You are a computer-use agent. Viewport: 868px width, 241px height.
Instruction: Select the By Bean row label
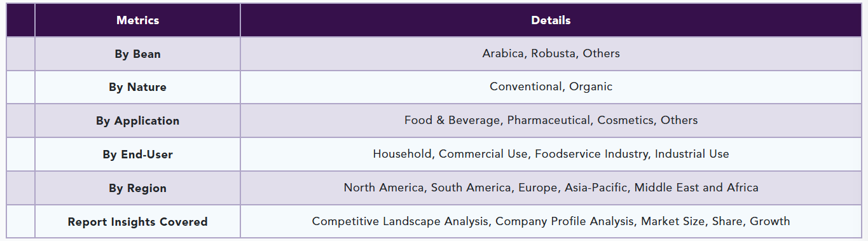pos(137,54)
